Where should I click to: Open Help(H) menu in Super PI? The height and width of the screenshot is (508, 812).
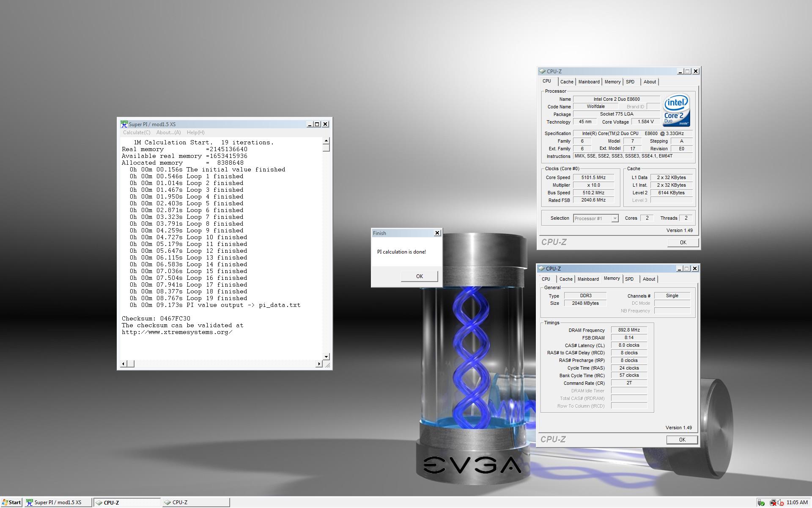point(195,133)
